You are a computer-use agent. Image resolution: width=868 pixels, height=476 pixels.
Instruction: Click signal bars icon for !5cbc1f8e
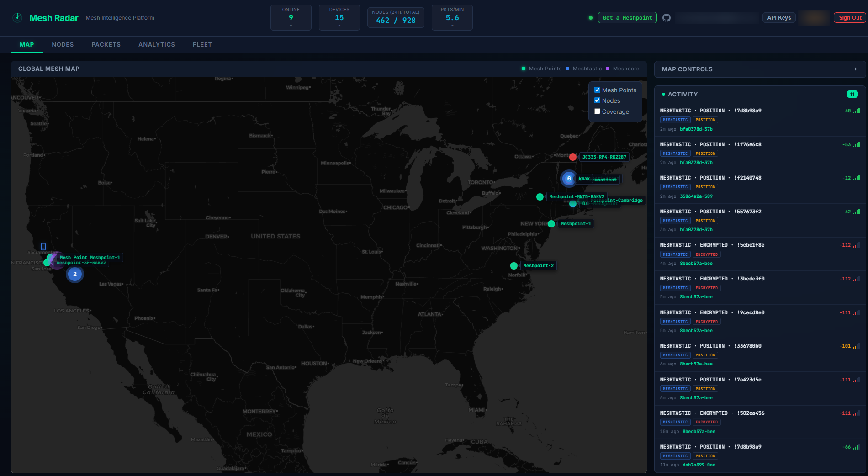[857, 245]
